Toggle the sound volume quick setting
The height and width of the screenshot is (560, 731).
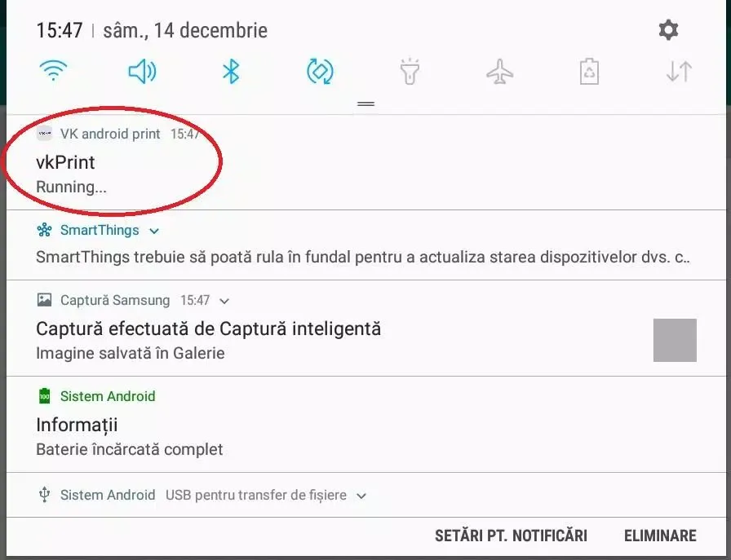pos(142,72)
